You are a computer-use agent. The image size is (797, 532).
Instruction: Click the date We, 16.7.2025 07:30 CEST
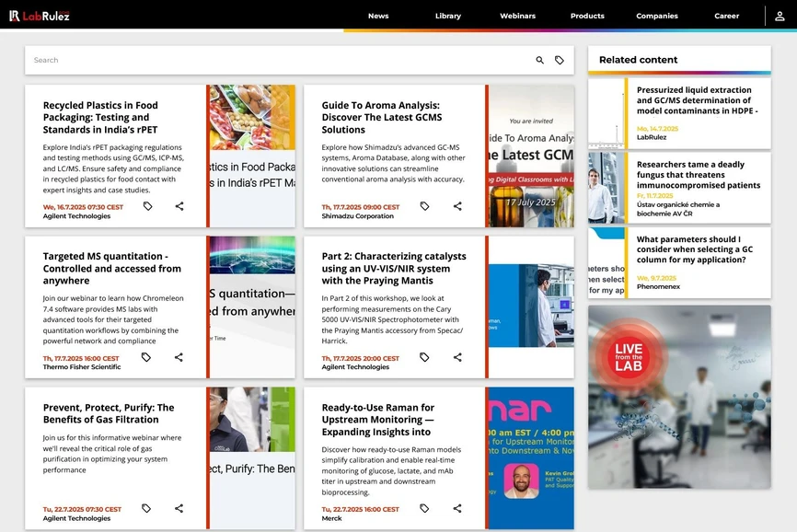83,207
